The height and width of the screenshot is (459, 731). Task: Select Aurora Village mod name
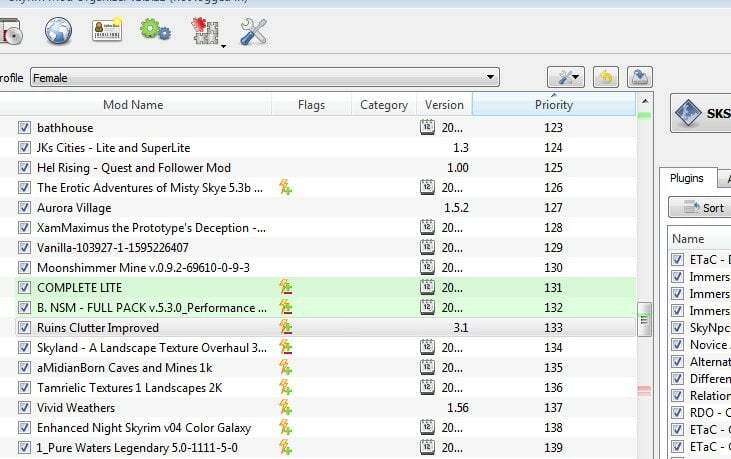click(x=74, y=208)
